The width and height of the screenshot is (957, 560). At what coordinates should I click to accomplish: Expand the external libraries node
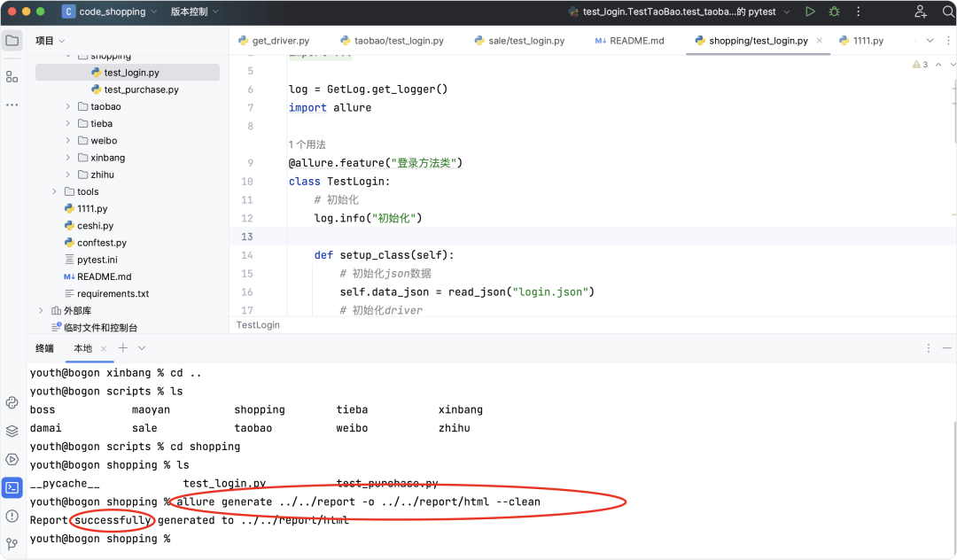coord(41,310)
